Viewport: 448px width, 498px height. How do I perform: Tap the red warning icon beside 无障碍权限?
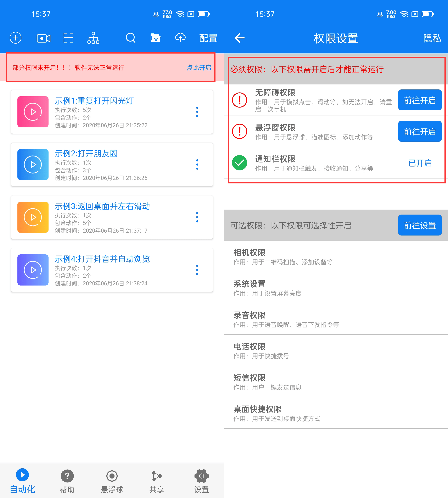240,100
